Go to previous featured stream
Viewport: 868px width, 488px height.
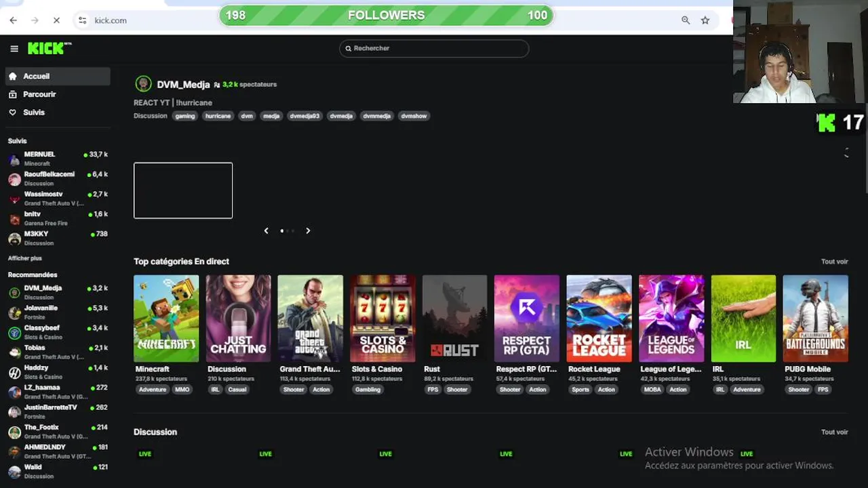point(266,231)
